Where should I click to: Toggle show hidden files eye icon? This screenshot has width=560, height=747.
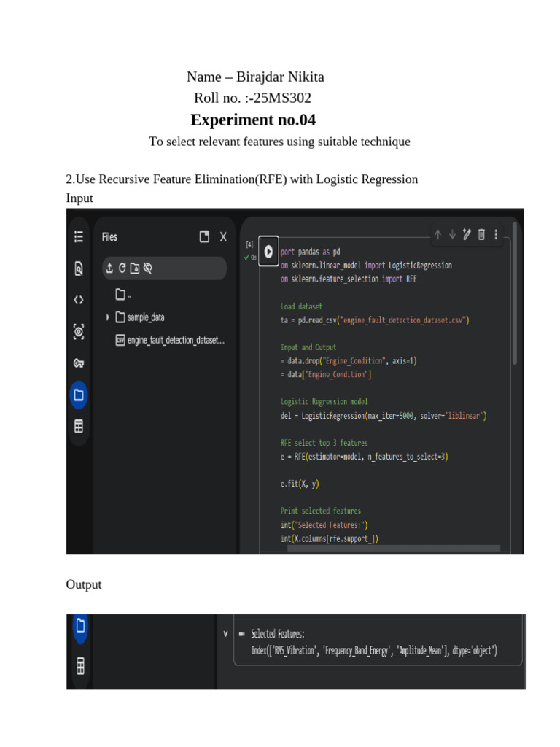[147, 268]
